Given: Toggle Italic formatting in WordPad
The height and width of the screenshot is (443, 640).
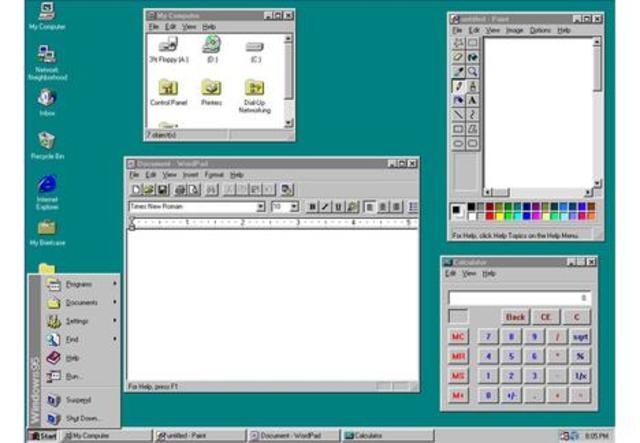Looking at the screenshot, I should tap(325, 207).
